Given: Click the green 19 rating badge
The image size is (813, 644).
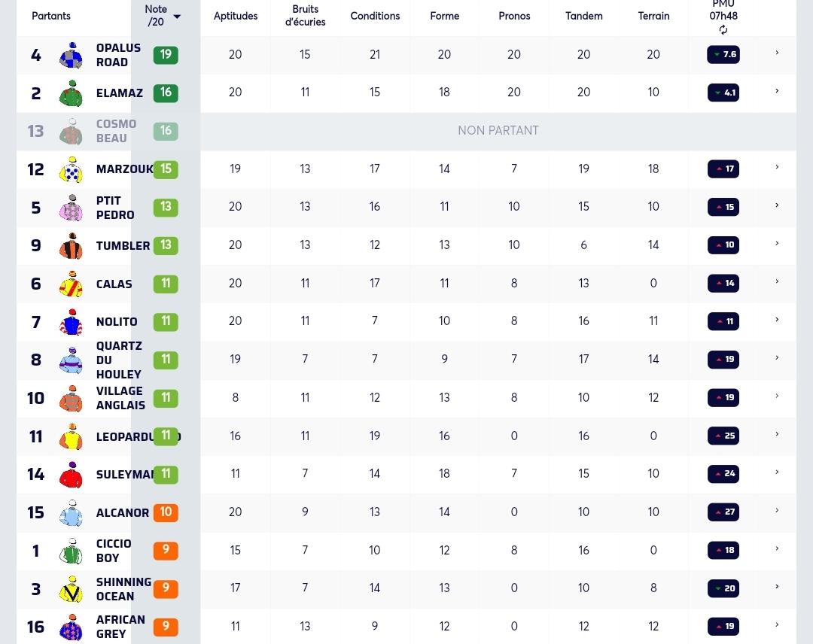Looking at the screenshot, I should [166, 54].
